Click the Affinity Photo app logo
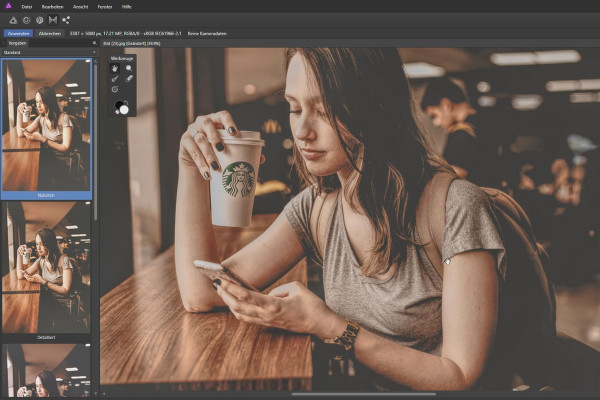This screenshot has width=600, height=400. (x=8, y=5)
